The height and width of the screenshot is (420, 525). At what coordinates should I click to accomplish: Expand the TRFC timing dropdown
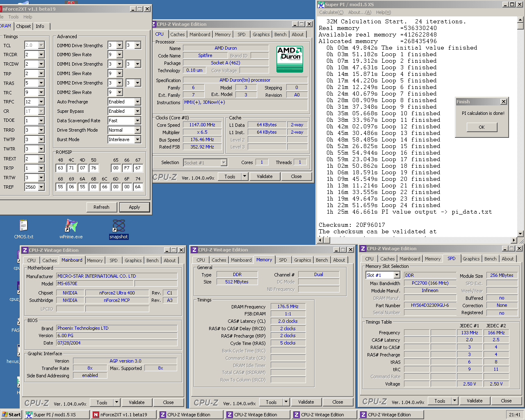41,102
